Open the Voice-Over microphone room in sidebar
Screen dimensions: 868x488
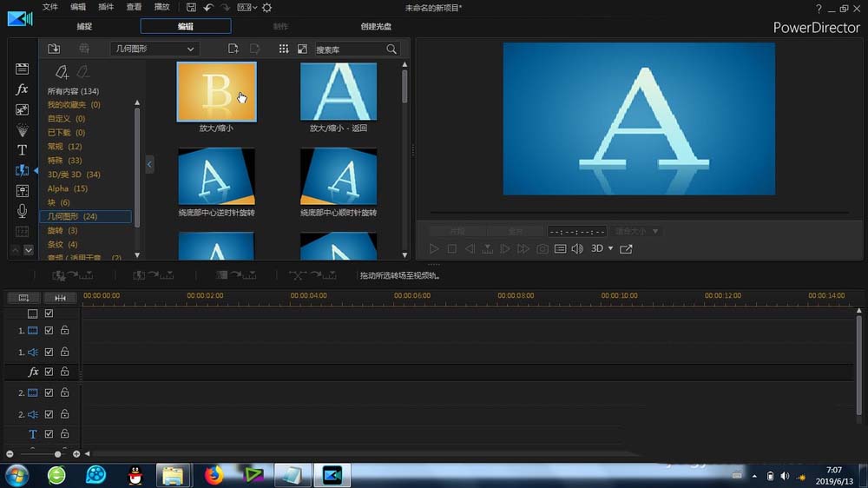(x=23, y=211)
